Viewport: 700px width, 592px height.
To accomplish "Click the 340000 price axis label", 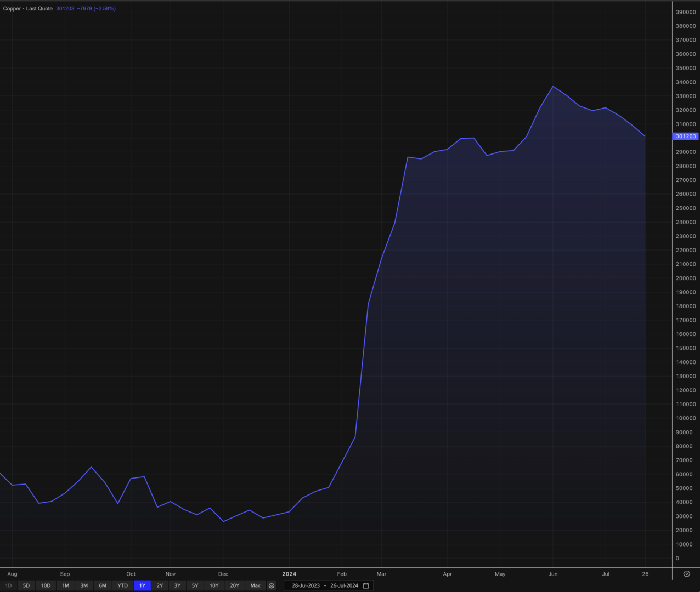I will (686, 82).
